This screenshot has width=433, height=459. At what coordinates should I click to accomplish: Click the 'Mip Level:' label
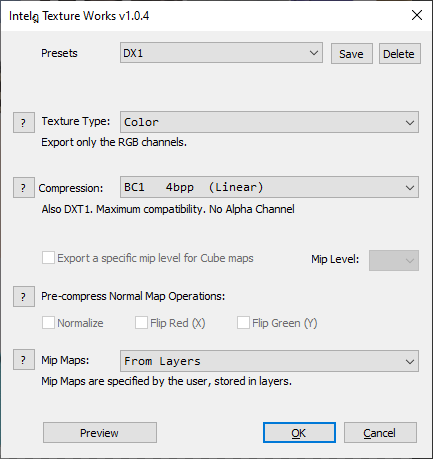point(335,259)
